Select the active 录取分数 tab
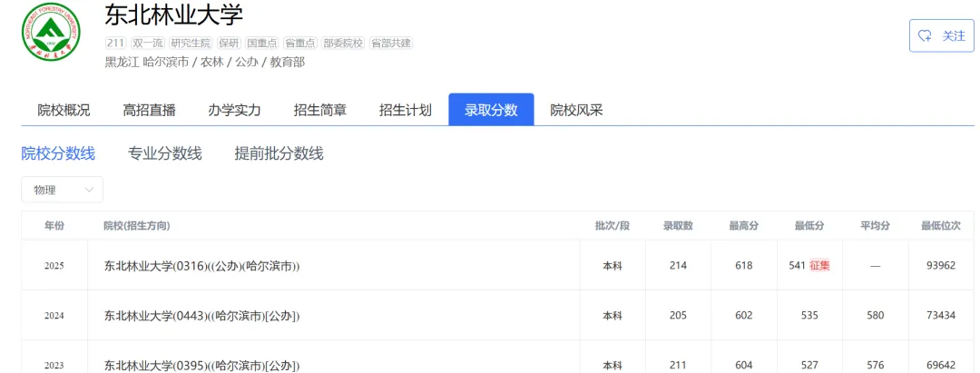Image resolution: width=980 pixels, height=373 pixels. click(x=491, y=110)
